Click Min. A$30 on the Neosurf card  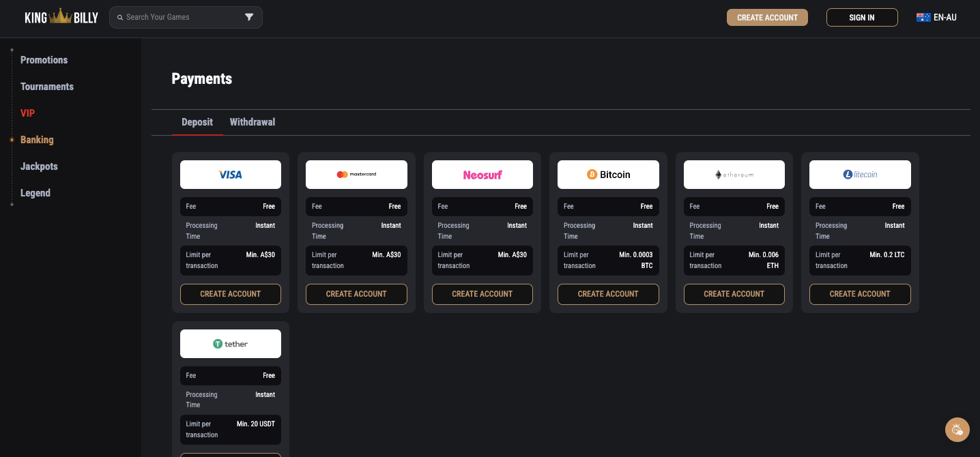[513, 254]
